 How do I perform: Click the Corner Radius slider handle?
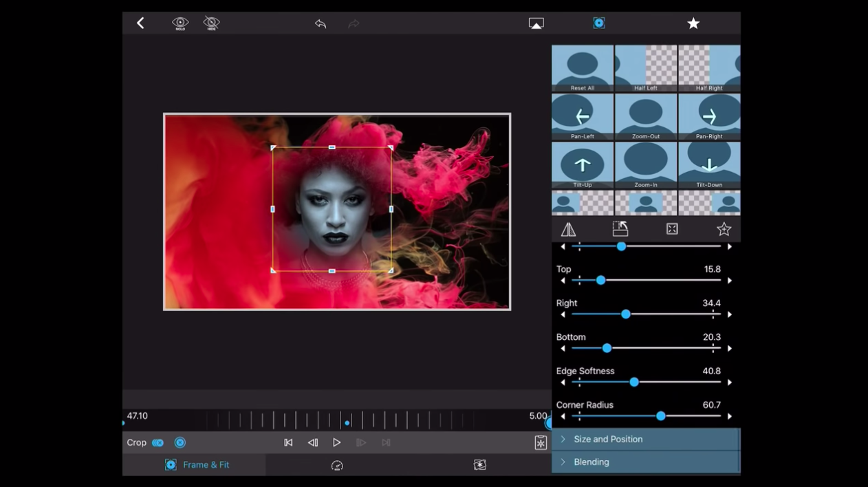tap(660, 416)
